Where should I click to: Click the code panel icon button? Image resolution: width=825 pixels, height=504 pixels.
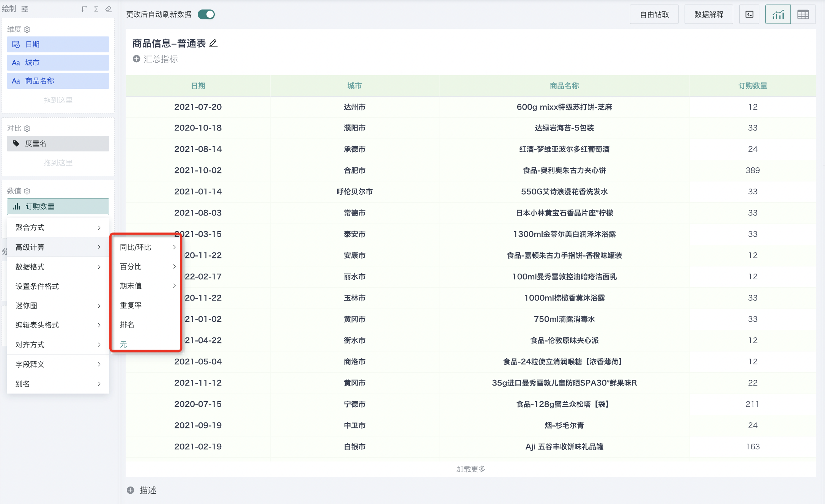[749, 14]
